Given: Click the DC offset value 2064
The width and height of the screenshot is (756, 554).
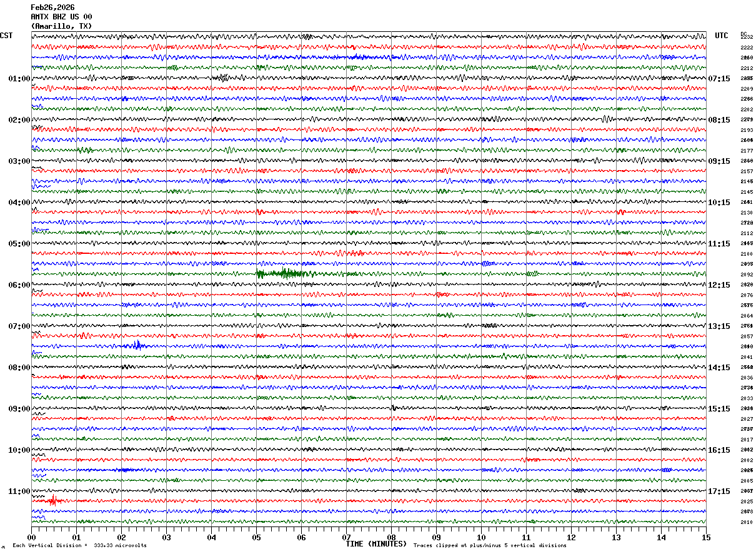Looking at the screenshot, I should pyautogui.click(x=747, y=316).
